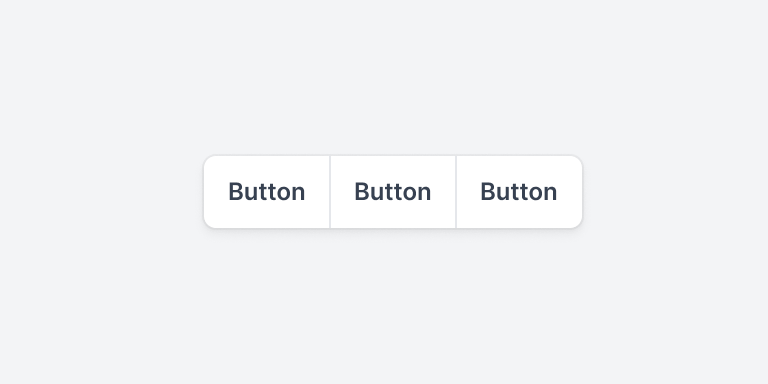Screen dimensions: 768x384
Task: Activate the Button with rounded right corners
Action: point(519,192)
